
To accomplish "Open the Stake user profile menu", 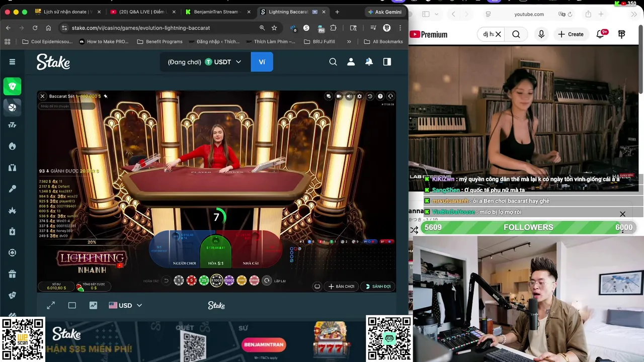I will [x=351, y=62].
